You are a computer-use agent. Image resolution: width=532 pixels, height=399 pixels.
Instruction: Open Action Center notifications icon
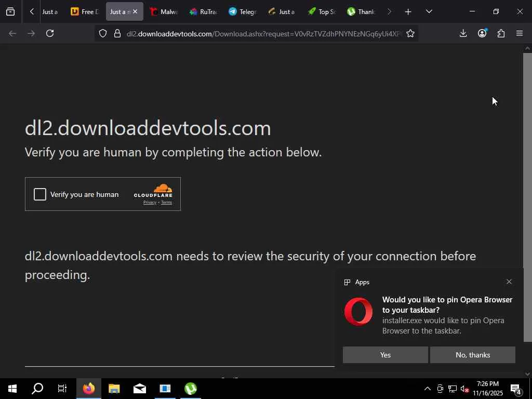point(516,389)
